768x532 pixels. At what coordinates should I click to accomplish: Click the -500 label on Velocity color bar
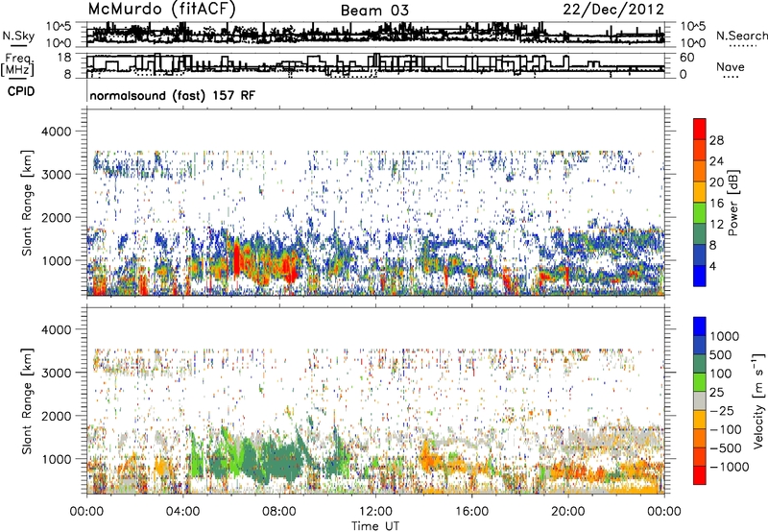pos(727,448)
